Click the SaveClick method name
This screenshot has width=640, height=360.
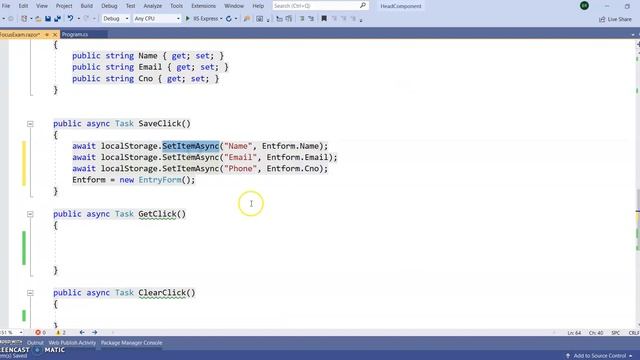pyautogui.click(x=160, y=124)
